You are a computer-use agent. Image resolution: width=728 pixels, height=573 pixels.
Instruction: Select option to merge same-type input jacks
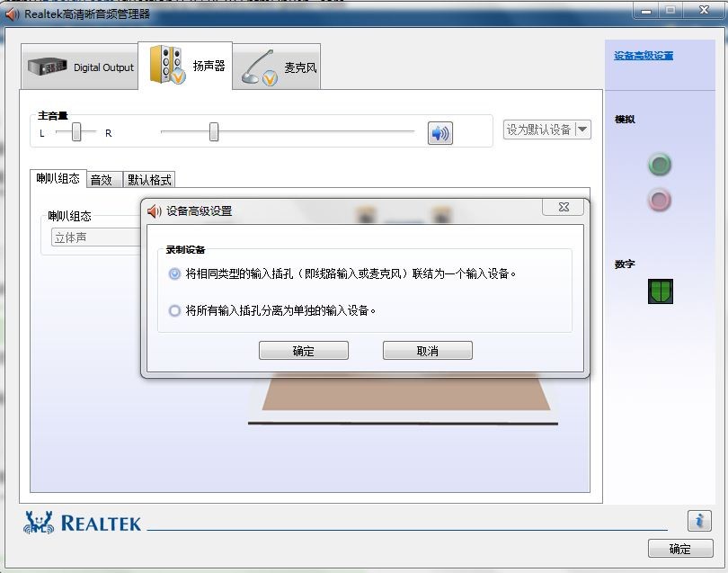(x=174, y=273)
